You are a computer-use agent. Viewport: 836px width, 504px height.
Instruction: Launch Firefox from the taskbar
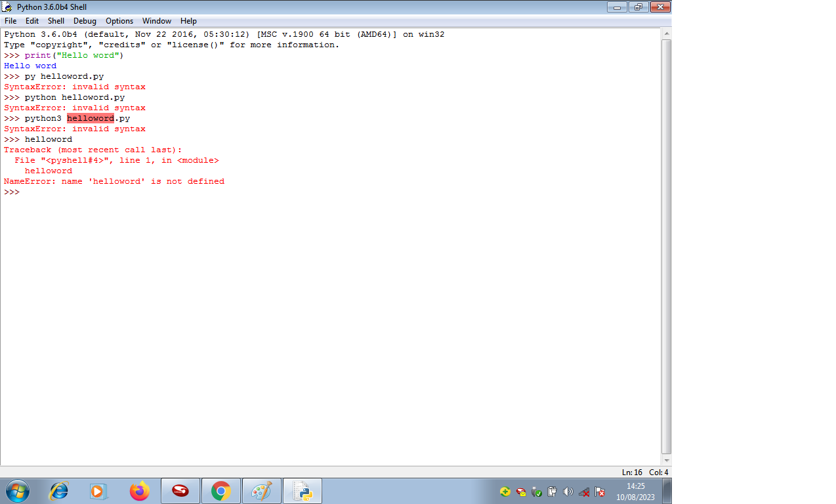[x=139, y=490]
